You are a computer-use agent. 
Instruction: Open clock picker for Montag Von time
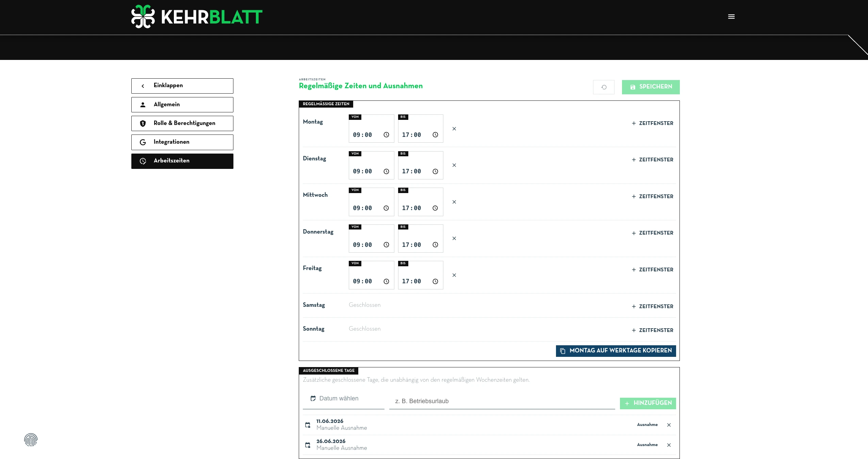[x=386, y=135]
